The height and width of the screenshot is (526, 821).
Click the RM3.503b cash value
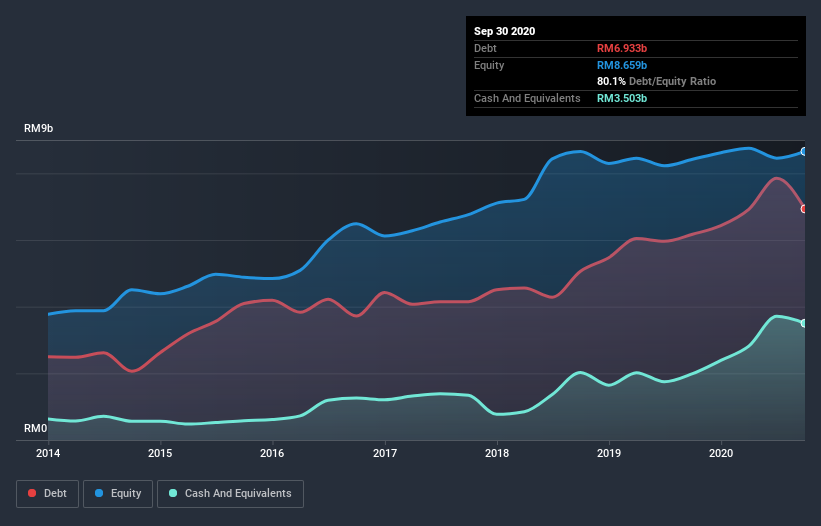[x=622, y=99]
